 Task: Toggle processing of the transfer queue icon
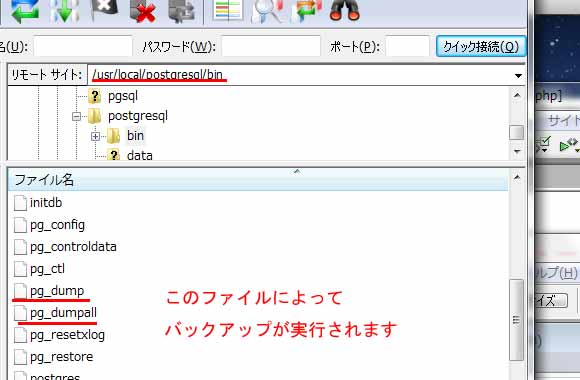pyautogui.click(x=65, y=10)
